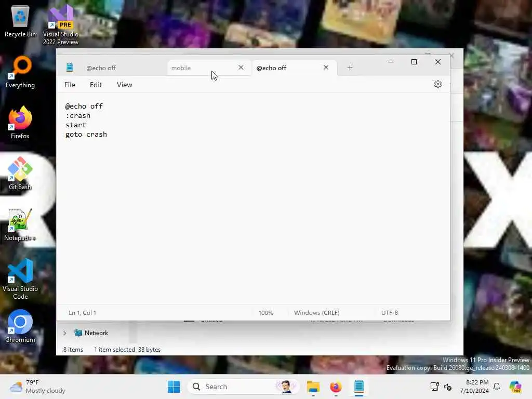Click the 1 item selected 38 bytes status
Image resolution: width=532 pixels, height=399 pixels.
pos(127,350)
